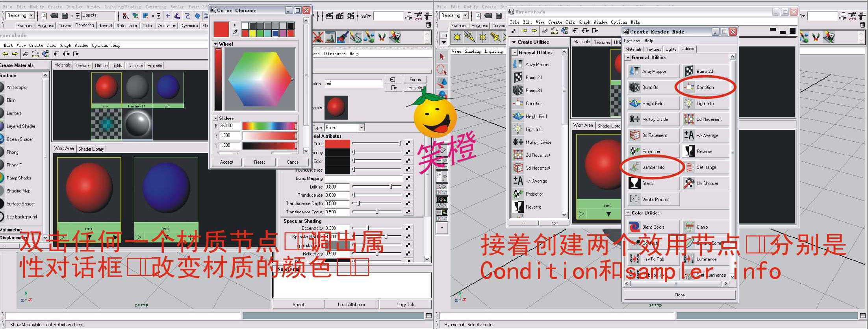Open Create Utilities dropdown in right Hypershade
Viewport: 868px width, 329px height.
pyautogui.click(x=514, y=42)
